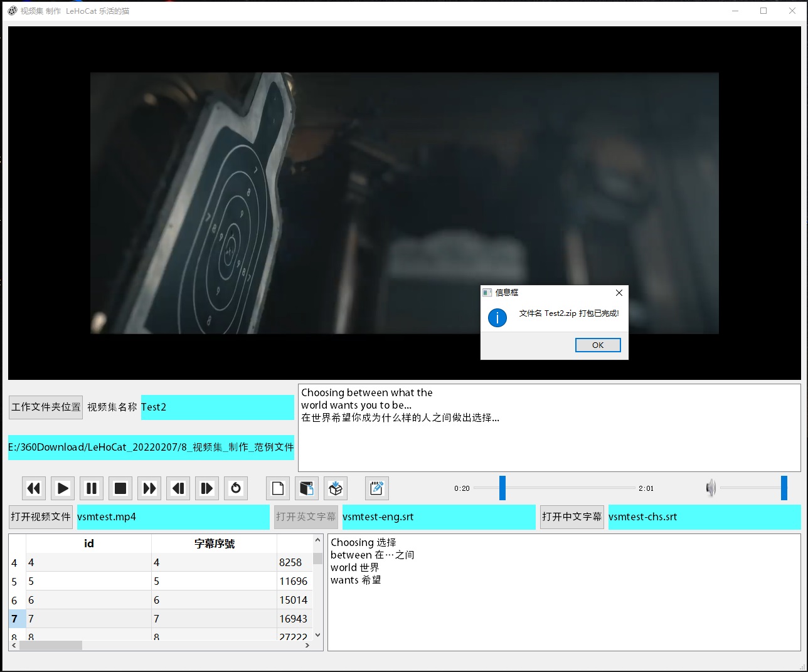Image resolution: width=808 pixels, height=672 pixels.
Task: Click the 字幕序號 column header
Action: pyautogui.click(x=214, y=543)
